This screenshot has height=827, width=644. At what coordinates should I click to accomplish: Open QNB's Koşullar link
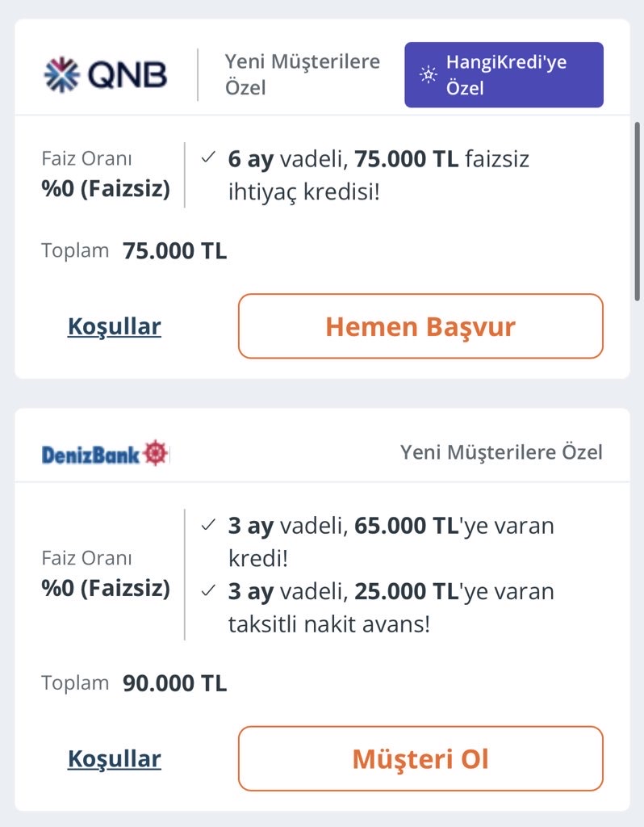(115, 326)
